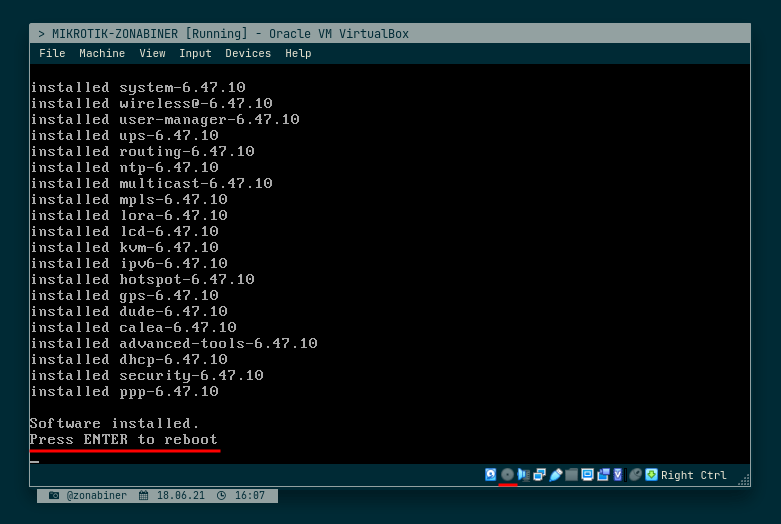Click the 'installed mpls-6.47.10' line
This screenshot has height=524, width=781.
129,199
